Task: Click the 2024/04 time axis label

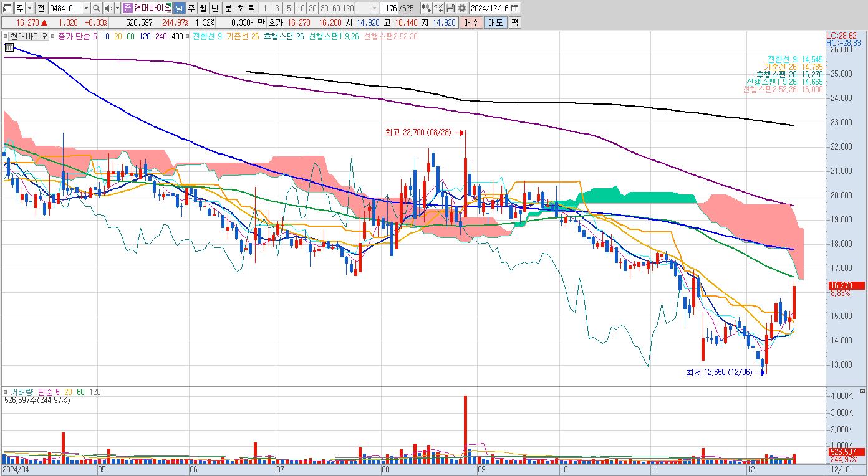Action: click(x=16, y=468)
